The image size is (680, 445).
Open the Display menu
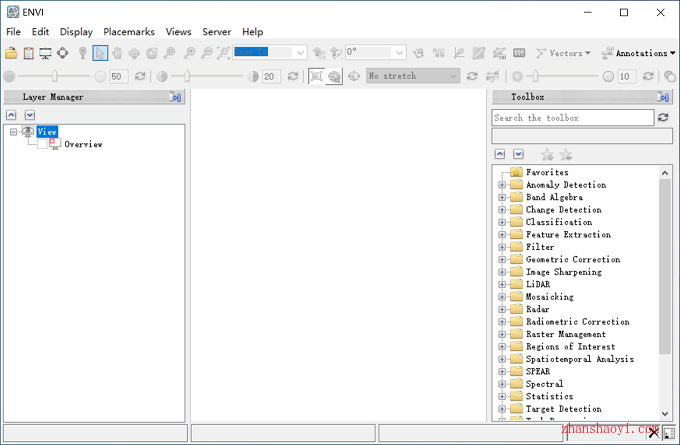click(76, 32)
